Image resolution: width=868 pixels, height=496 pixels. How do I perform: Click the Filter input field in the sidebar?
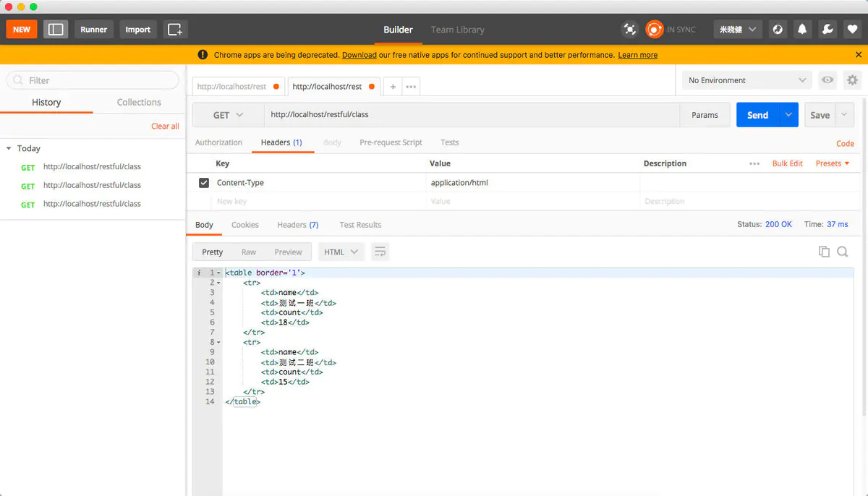(92, 80)
